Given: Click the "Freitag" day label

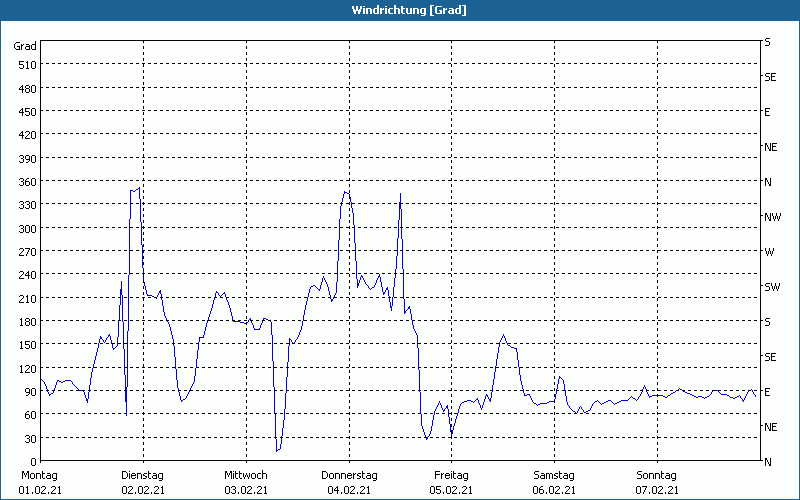Looking at the screenshot, I should 451,476.
